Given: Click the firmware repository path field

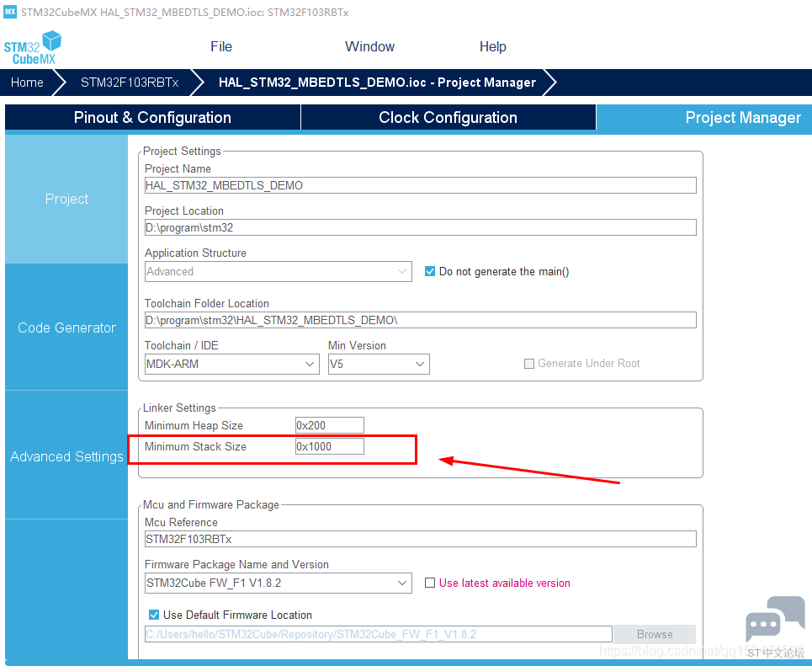Looking at the screenshot, I should (x=379, y=634).
